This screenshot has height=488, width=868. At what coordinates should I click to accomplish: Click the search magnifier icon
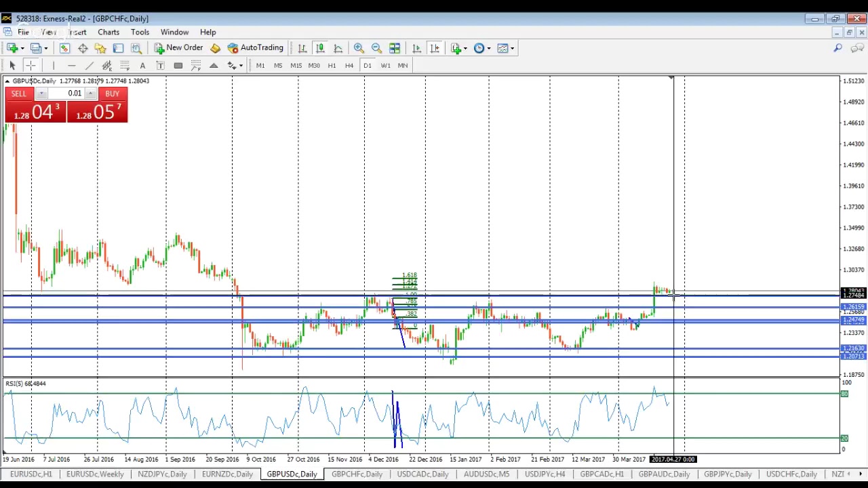click(838, 48)
